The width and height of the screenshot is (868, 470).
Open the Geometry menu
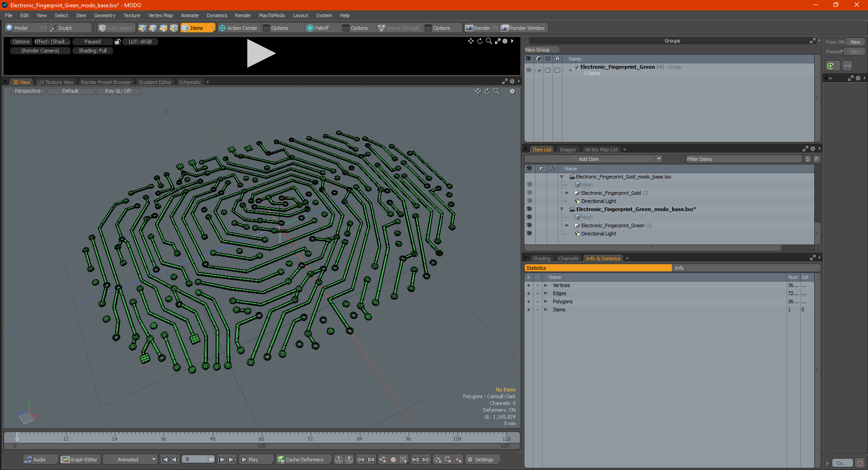pyautogui.click(x=104, y=15)
